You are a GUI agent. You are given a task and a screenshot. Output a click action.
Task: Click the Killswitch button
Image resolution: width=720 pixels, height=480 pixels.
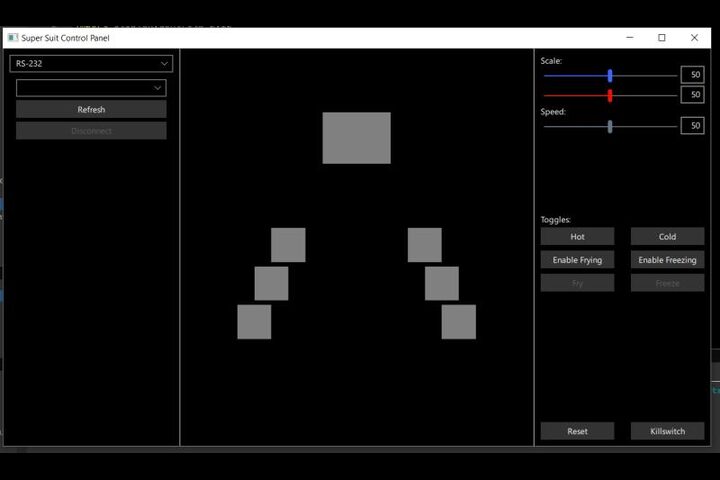(667, 431)
